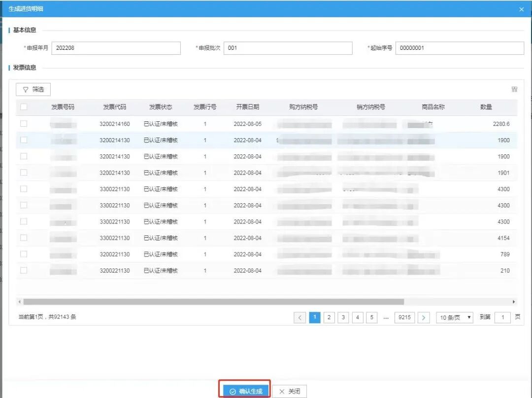
Task: Click the 发票号码 column header
Action: pos(63,107)
